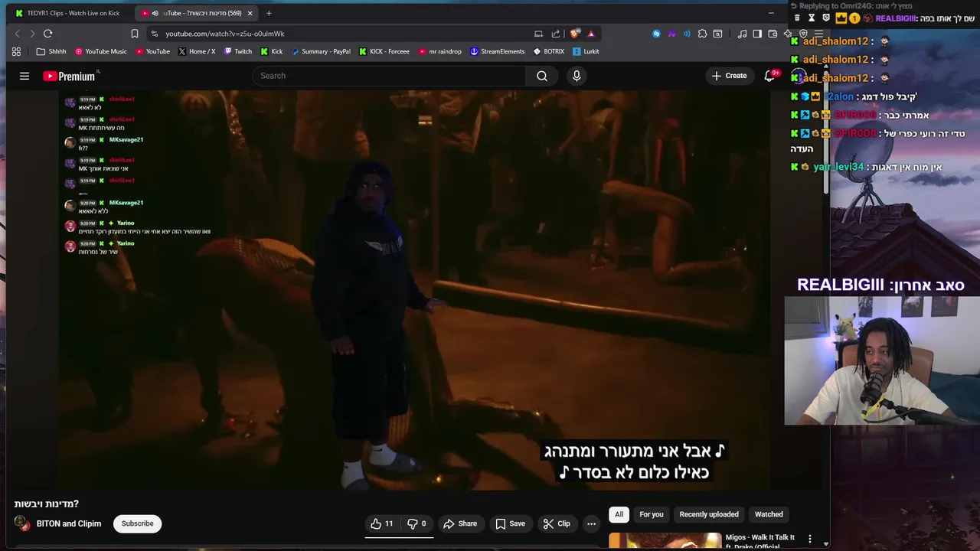The width and height of the screenshot is (980, 551).
Task: Open the KICK - Forceee bookmark
Action: click(x=384, y=51)
